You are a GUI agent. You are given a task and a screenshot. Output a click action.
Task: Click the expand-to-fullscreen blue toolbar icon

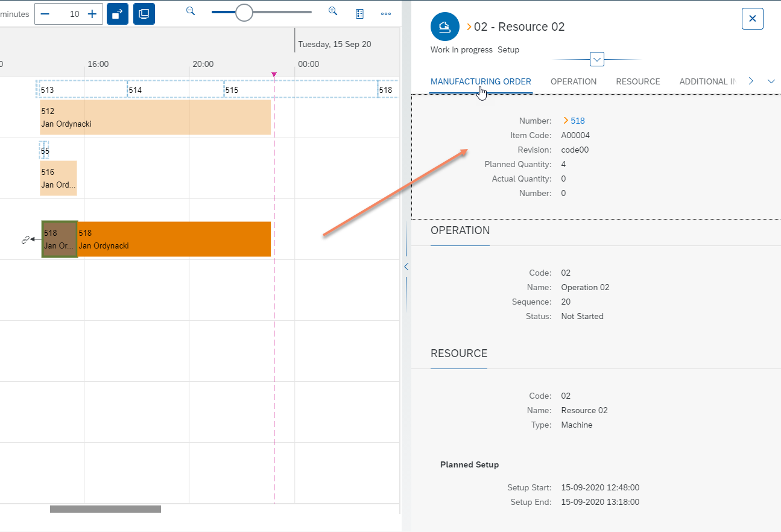tap(118, 13)
